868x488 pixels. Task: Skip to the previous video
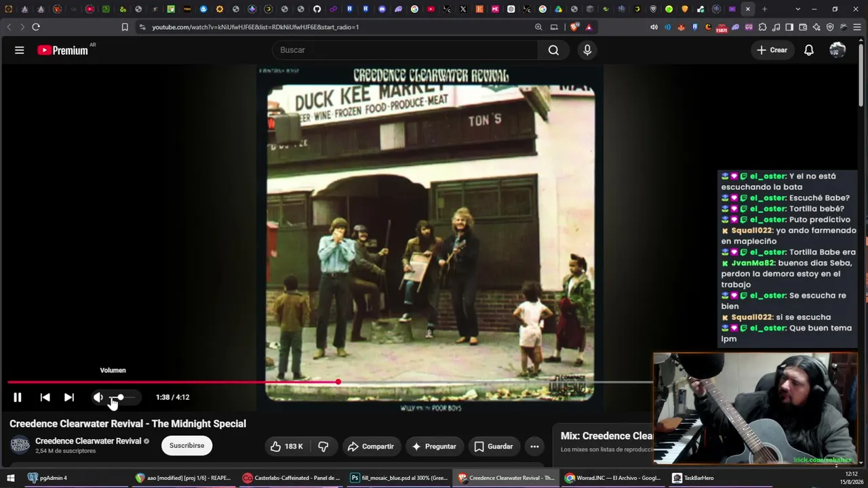click(45, 397)
